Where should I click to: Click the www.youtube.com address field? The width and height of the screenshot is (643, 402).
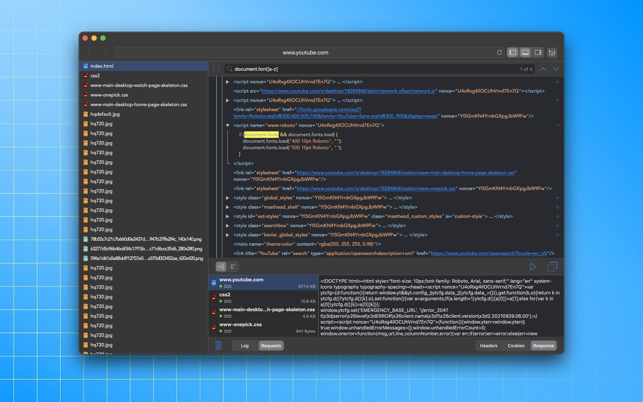point(305,53)
